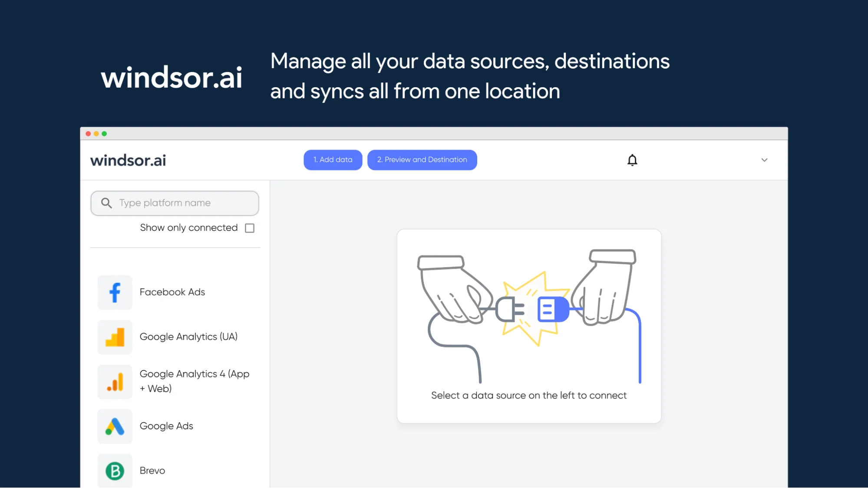
Task: Click the Google Analytics (UA) icon
Action: click(114, 337)
